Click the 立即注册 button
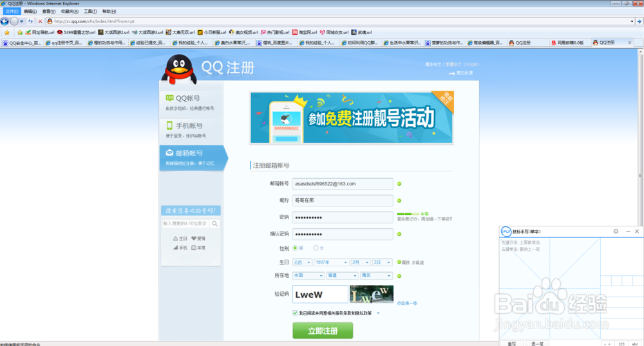Viewport: 644px width, 346px height. [323, 331]
